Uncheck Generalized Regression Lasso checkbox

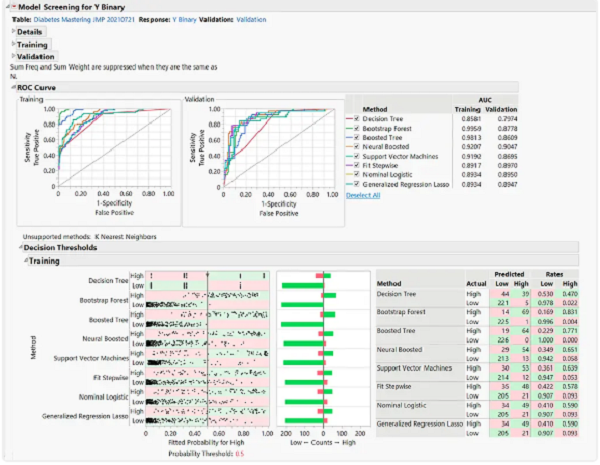(x=358, y=184)
